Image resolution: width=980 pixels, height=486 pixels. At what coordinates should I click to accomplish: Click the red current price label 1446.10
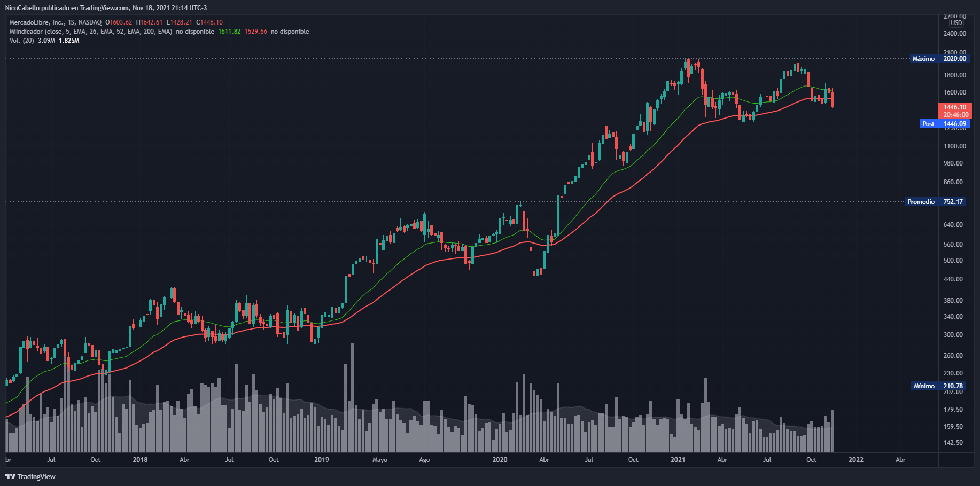[x=955, y=107]
